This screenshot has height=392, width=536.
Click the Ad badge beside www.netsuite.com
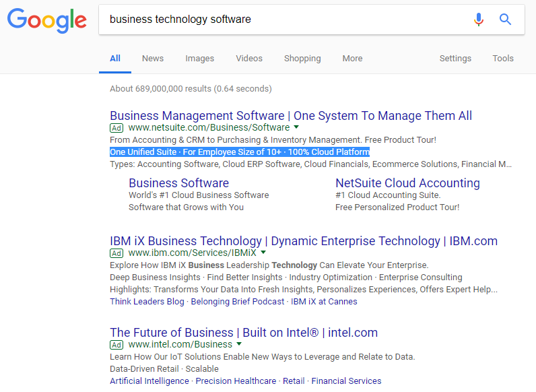point(116,128)
